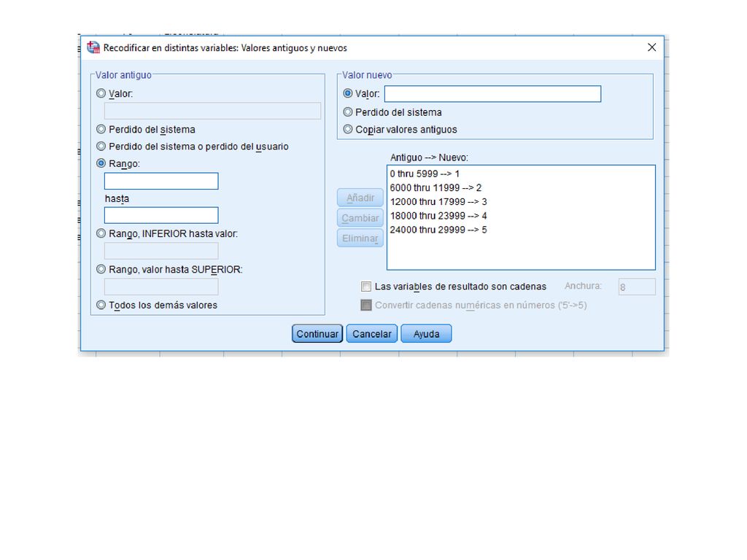Click the Cancelar button
The height and width of the screenshot is (560, 747).
(x=371, y=334)
